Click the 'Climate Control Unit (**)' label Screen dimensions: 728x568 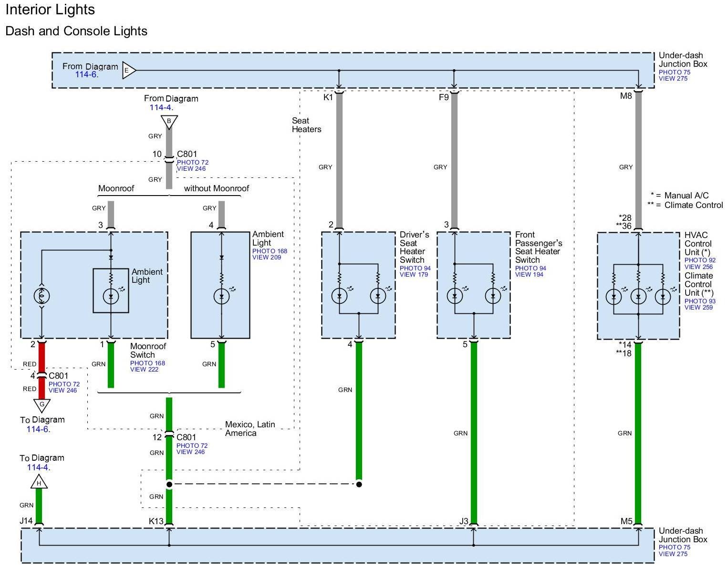point(699,284)
